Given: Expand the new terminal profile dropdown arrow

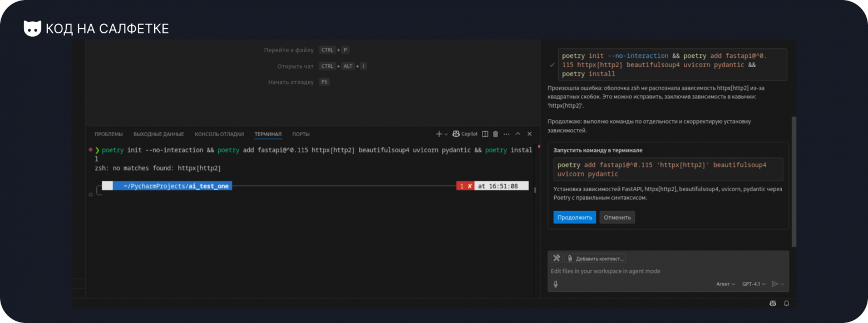Looking at the screenshot, I should [x=446, y=135].
